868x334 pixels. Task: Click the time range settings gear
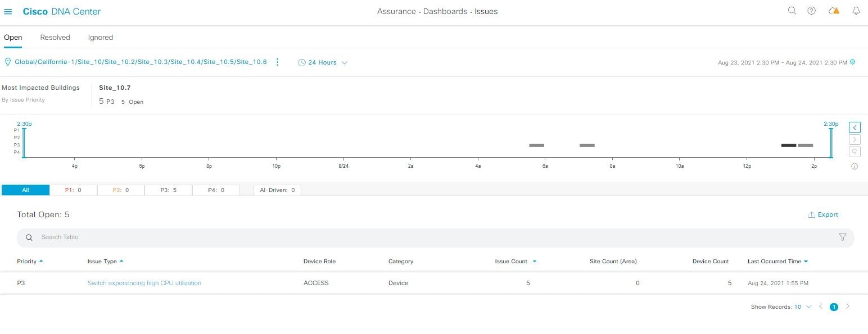click(x=853, y=62)
